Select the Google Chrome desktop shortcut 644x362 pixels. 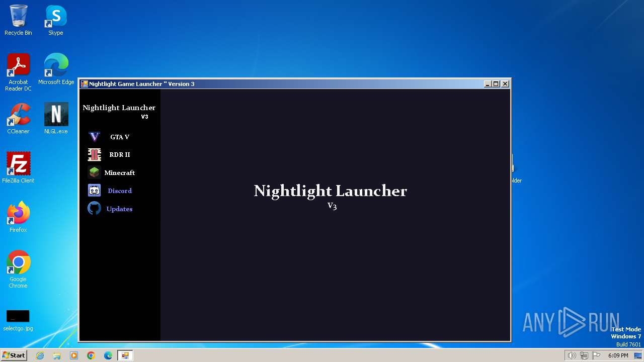tap(18, 269)
